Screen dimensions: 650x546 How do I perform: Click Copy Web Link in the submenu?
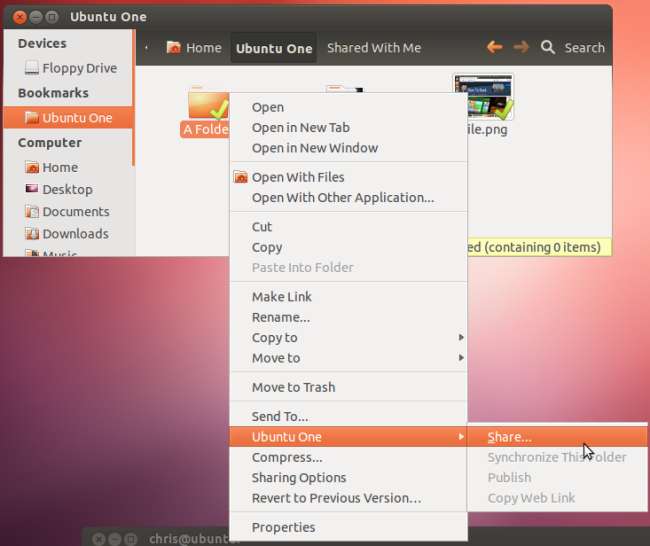[557, 497]
